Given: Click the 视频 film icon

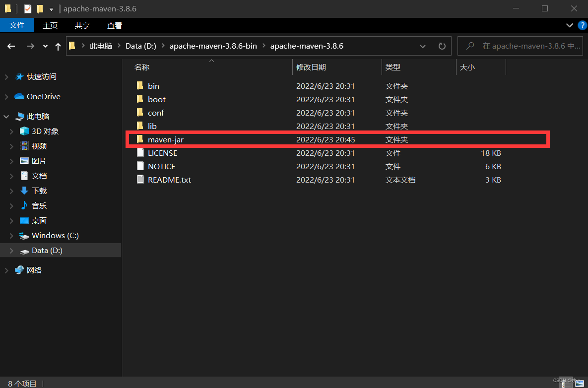Looking at the screenshot, I should (x=24, y=146).
